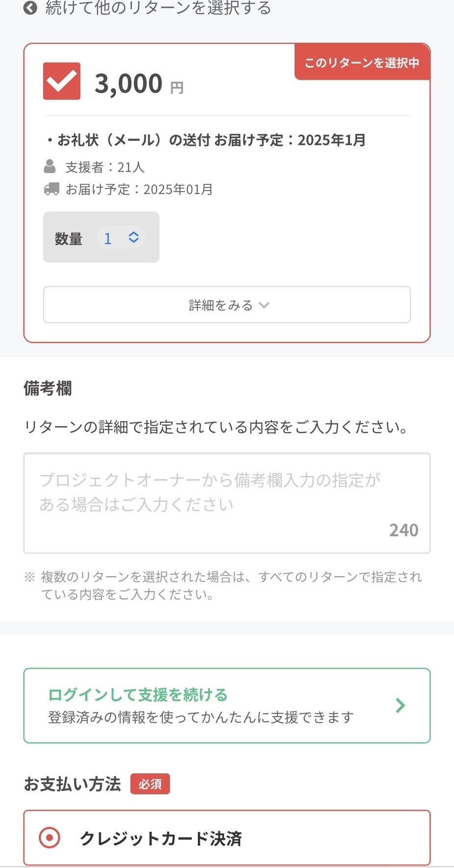
Task: Open the 数量 quantity dropdown
Action: click(x=120, y=238)
